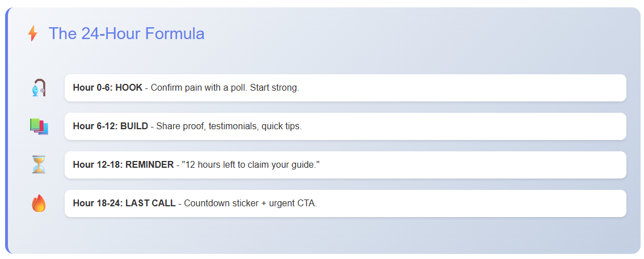Click the "Hour 12-18: REMINDER" bold label

123,165
